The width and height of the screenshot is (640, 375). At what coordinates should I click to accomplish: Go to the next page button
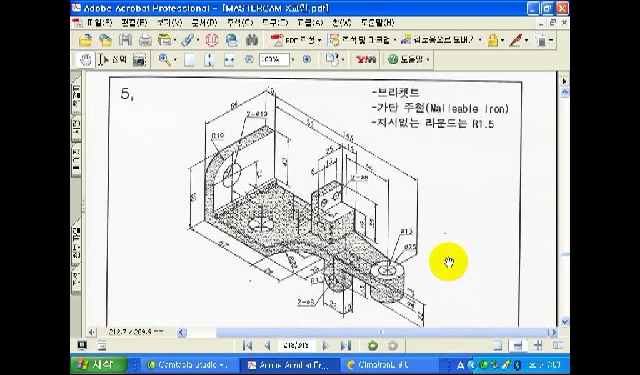point(325,346)
